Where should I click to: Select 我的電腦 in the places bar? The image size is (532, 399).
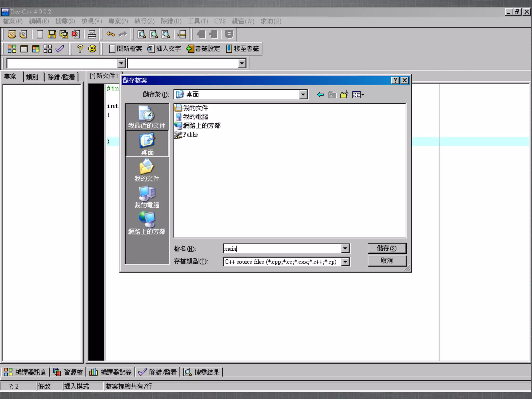pos(147,197)
